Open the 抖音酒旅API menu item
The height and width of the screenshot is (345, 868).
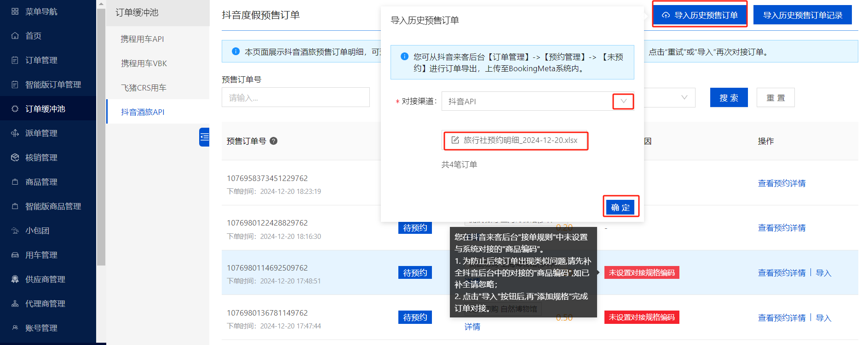tap(143, 112)
